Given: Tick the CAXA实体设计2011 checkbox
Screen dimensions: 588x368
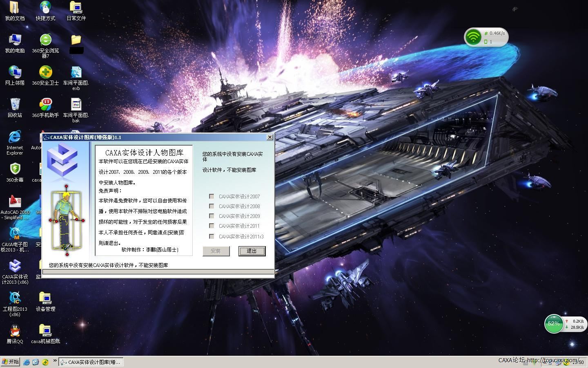Looking at the screenshot, I should tap(212, 226).
